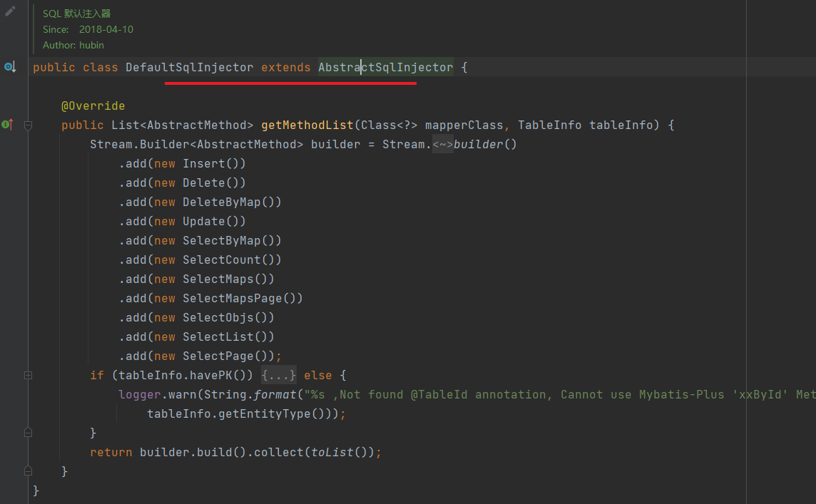Click the SelectMapsPage constructor call
Viewport: 816px width, 504px height.
(239, 299)
